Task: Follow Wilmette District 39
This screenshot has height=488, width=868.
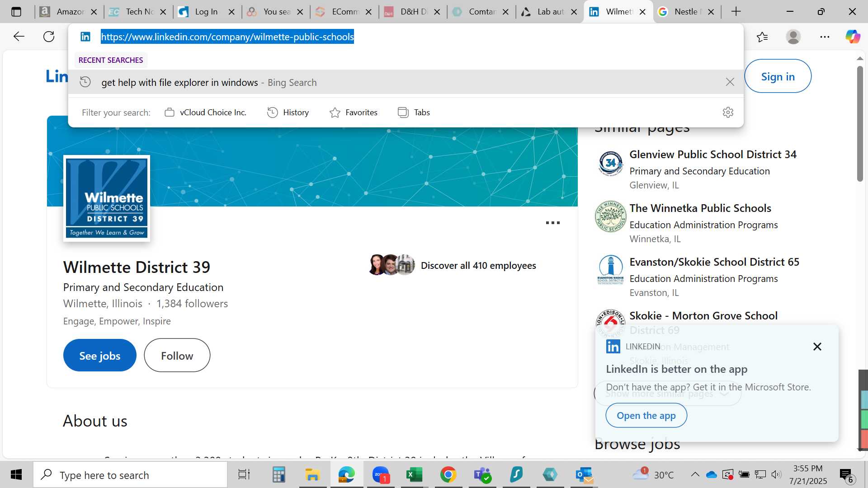Action: pyautogui.click(x=177, y=356)
